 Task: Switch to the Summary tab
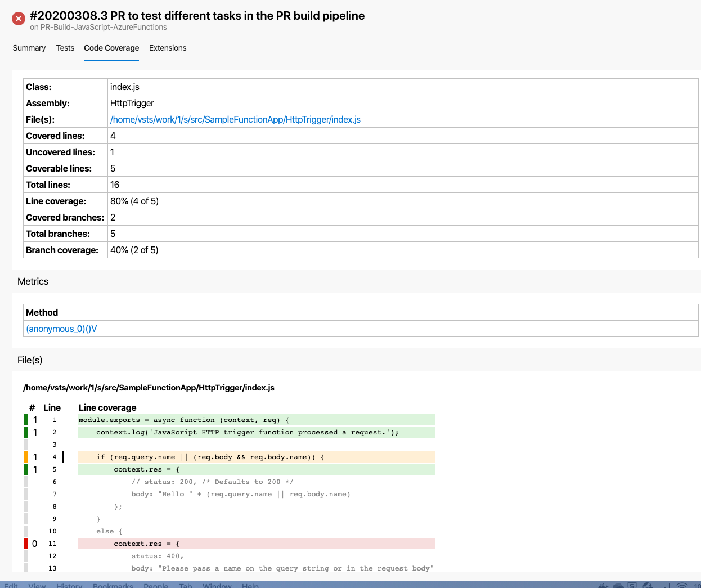point(29,48)
